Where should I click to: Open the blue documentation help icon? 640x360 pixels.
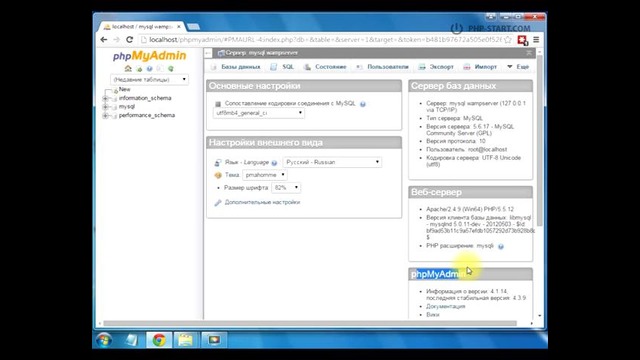(x=149, y=69)
